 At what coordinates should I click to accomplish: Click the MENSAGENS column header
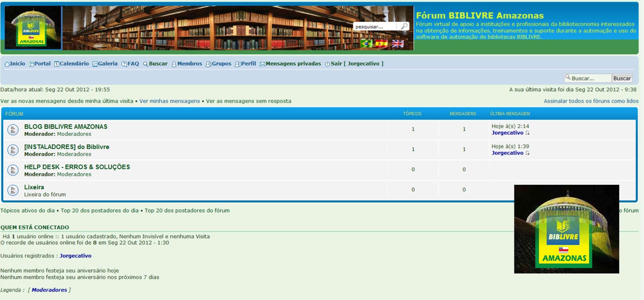(463, 114)
